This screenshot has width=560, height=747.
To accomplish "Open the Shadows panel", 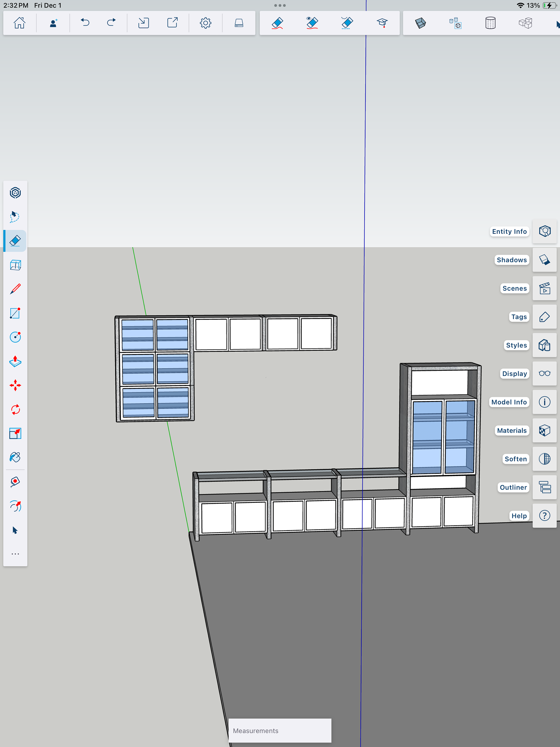I will point(545,260).
